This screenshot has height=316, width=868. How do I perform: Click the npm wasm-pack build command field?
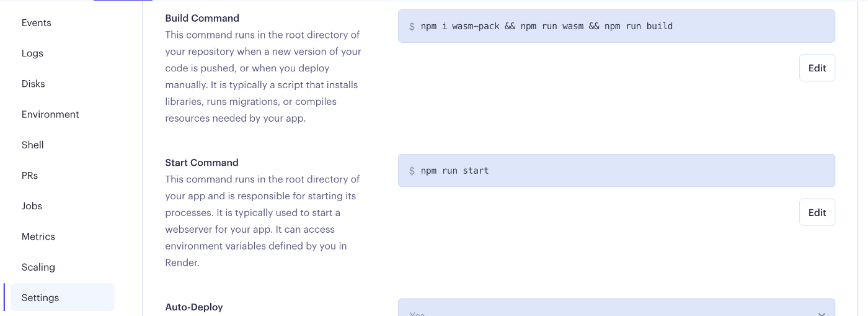(616, 26)
